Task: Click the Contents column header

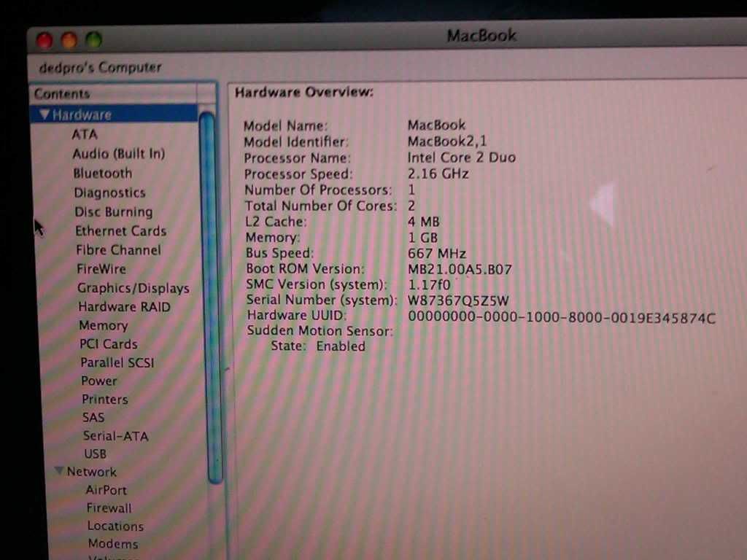Action: tap(113, 94)
